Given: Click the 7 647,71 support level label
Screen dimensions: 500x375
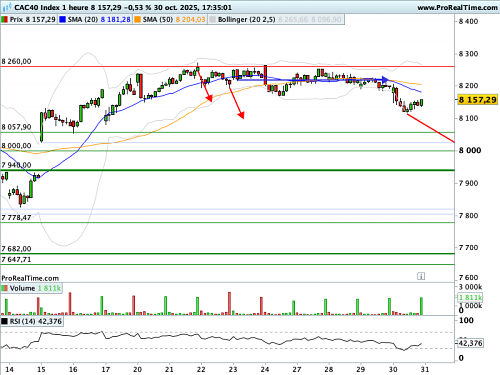Looking at the screenshot, I should 16,259.
